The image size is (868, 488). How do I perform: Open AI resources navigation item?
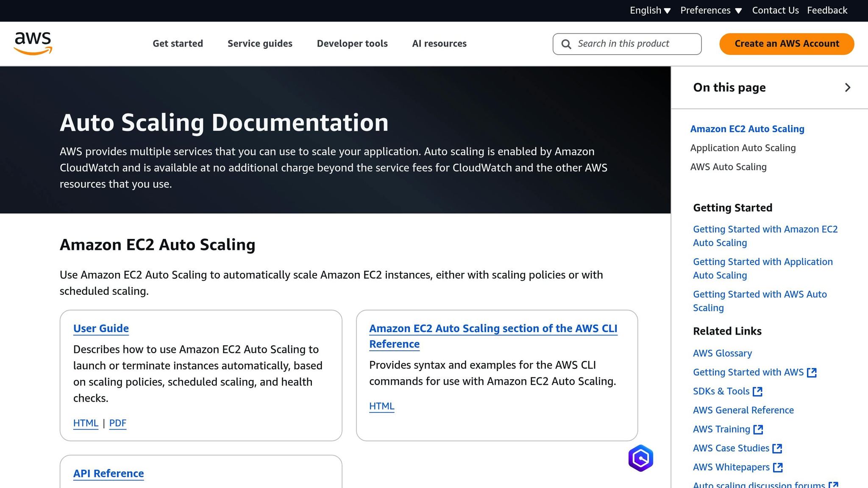click(439, 44)
